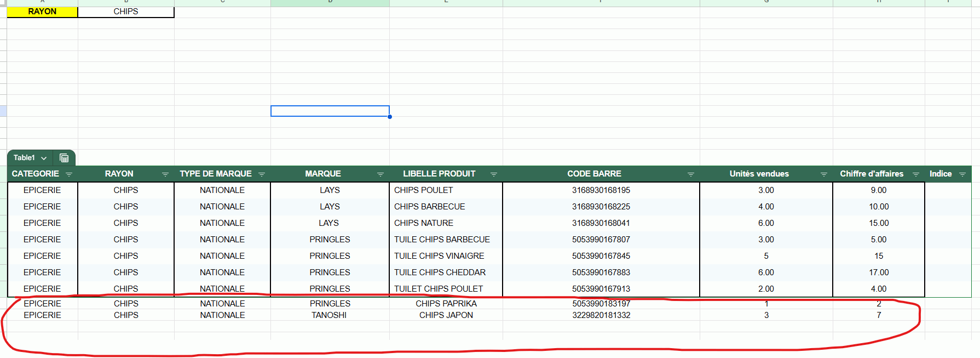Select the TUILE CHIPS VINAIGRE cell

439,256
